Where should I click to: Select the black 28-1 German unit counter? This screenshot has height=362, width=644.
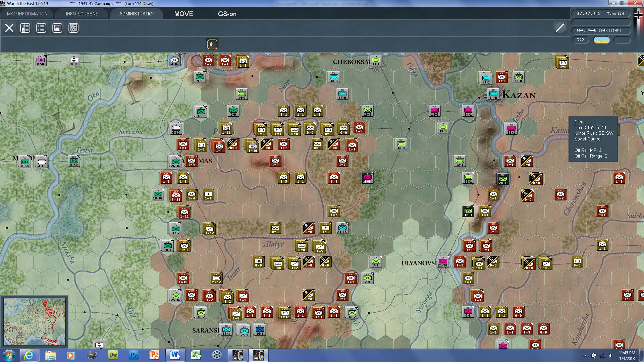tap(503, 179)
